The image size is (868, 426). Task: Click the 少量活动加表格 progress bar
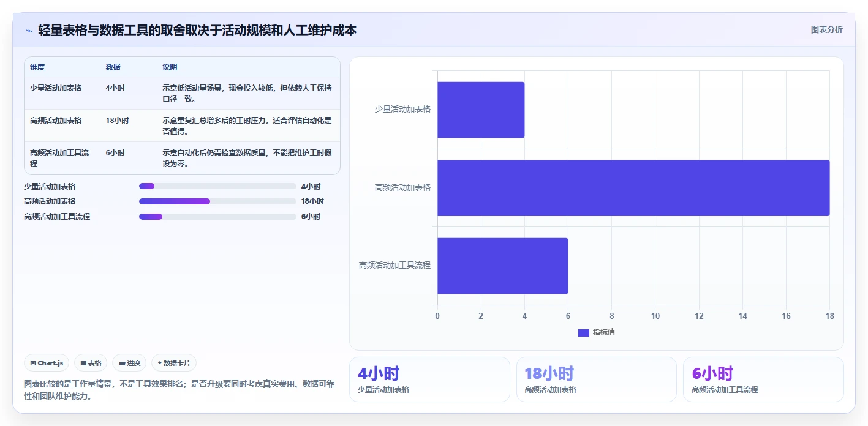(x=217, y=186)
